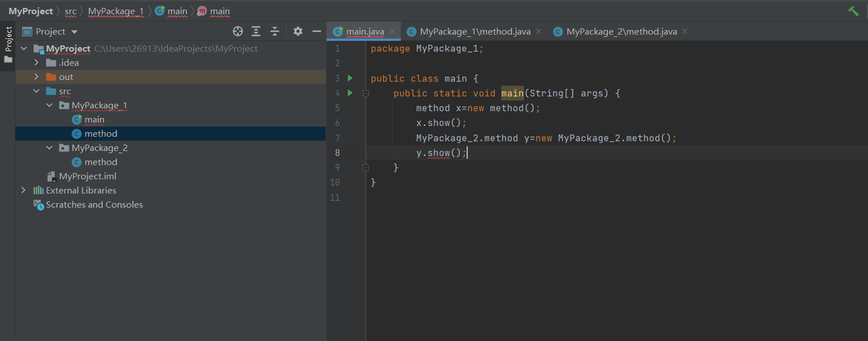Click 'method x=new method();' on line 5
Screen dimensions: 868x341
tap(478, 108)
